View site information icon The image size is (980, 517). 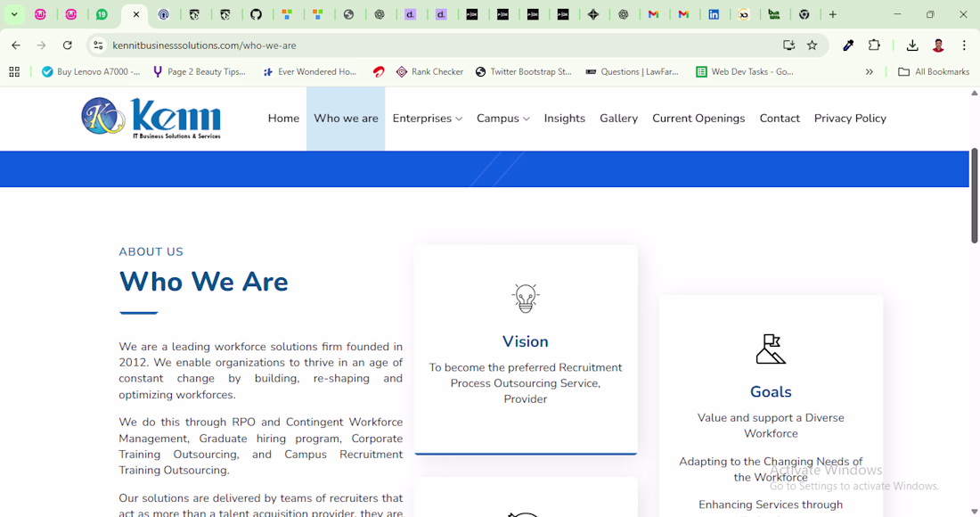98,45
